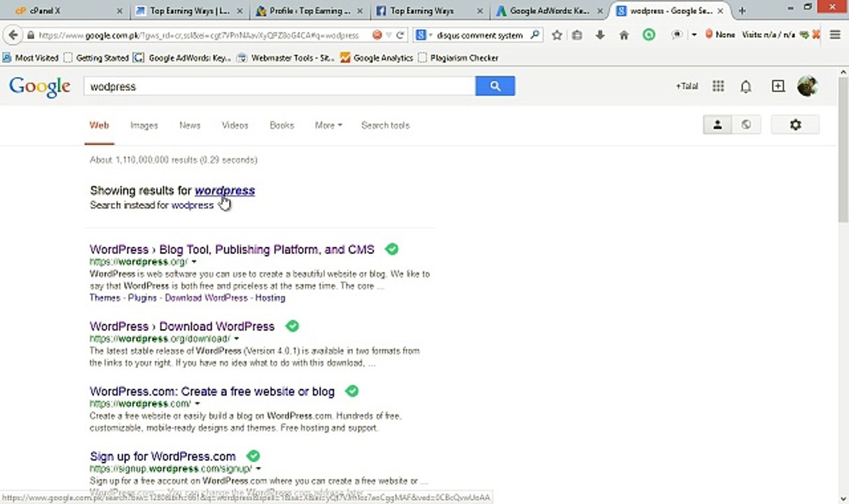Screen dimensions: 849x504
Task: Open WordPress › Blog Tool, Publishing Platform result
Action: [x=232, y=249]
